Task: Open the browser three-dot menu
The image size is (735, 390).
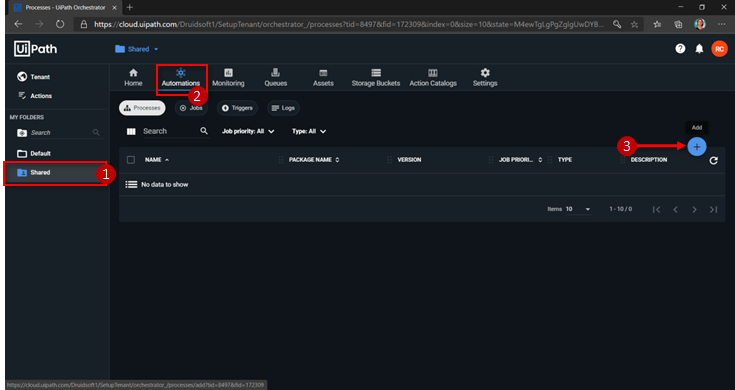Action: pyautogui.click(x=721, y=24)
